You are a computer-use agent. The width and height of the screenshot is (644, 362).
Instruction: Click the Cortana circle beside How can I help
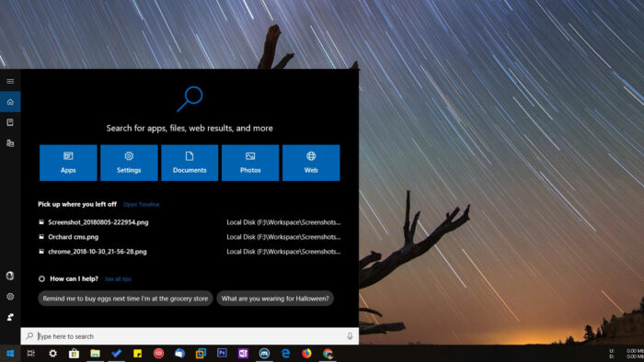pyautogui.click(x=41, y=278)
